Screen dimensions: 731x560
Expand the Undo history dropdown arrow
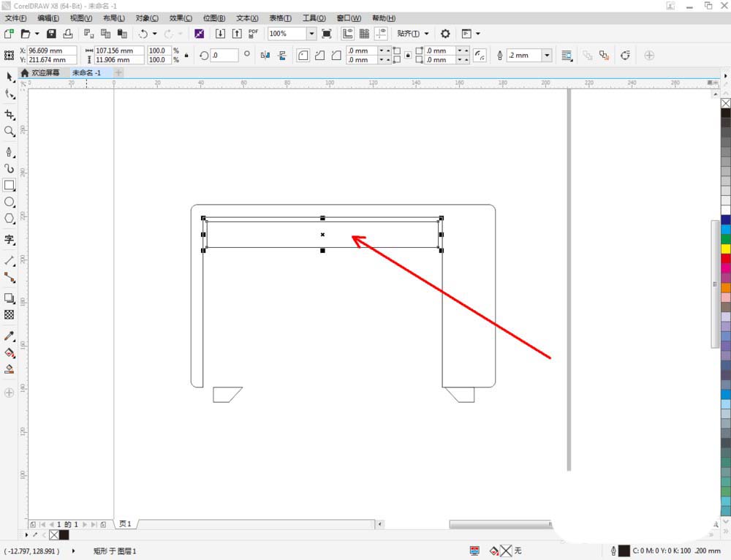(154, 34)
